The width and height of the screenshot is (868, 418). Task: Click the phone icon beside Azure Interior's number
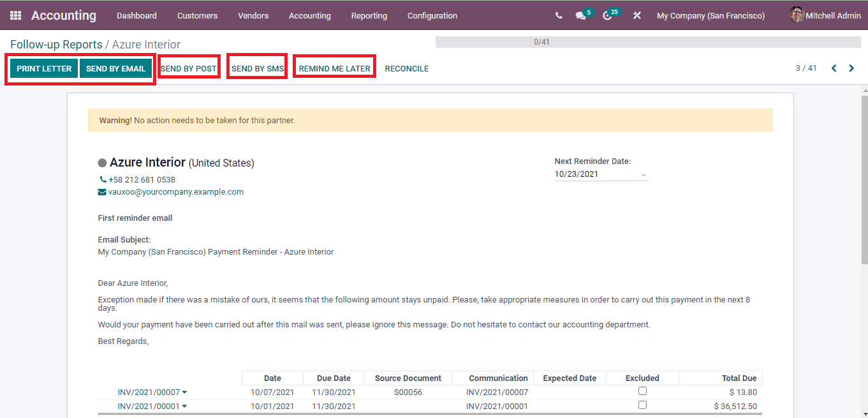(103, 179)
